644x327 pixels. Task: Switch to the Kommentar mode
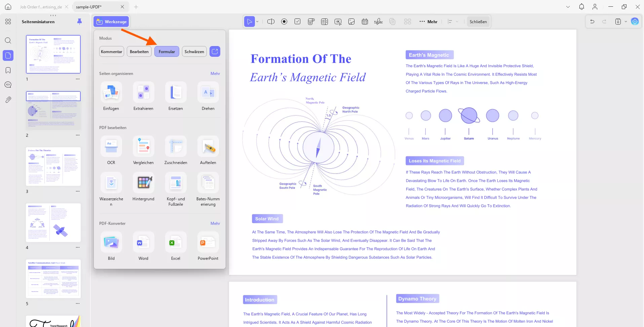coord(112,51)
